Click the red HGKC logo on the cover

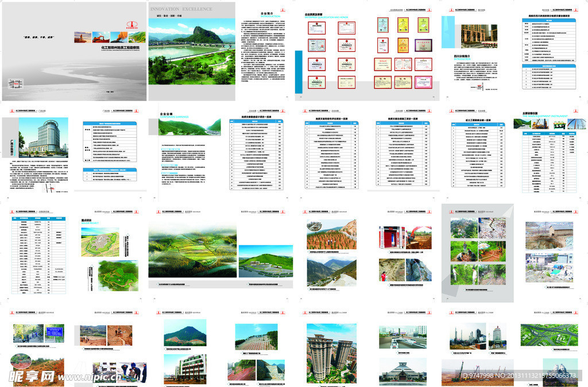pos(131,26)
